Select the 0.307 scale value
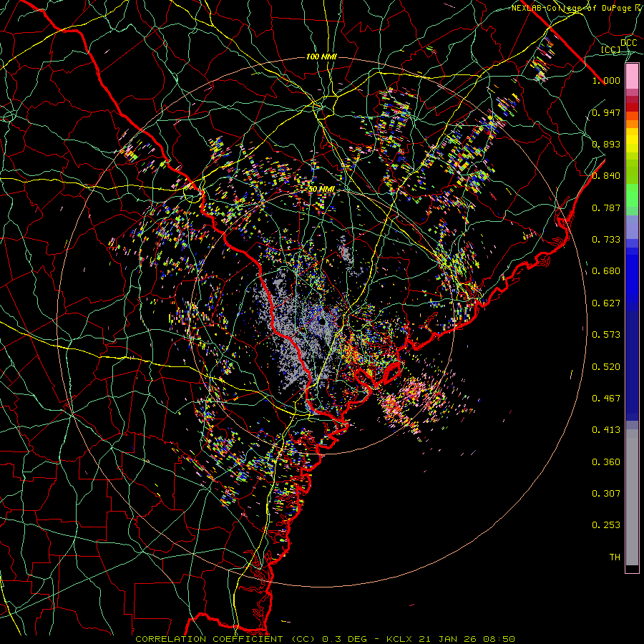Image resolution: width=644 pixels, height=644 pixels. point(606,494)
